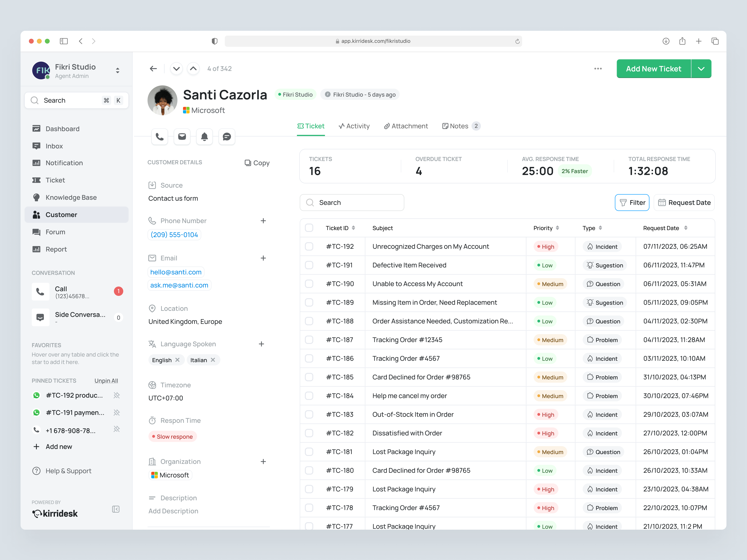Image resolution: width=747 pixels, height=560 pixels.
Task: Open the Notes tab showing 2 notes
Action: (459, 126)
